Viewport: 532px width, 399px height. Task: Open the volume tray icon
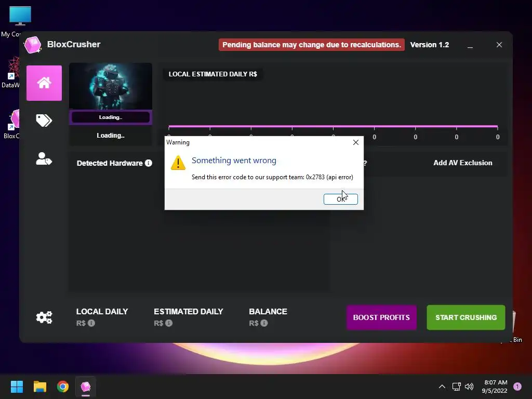click(x=469, y=387)
